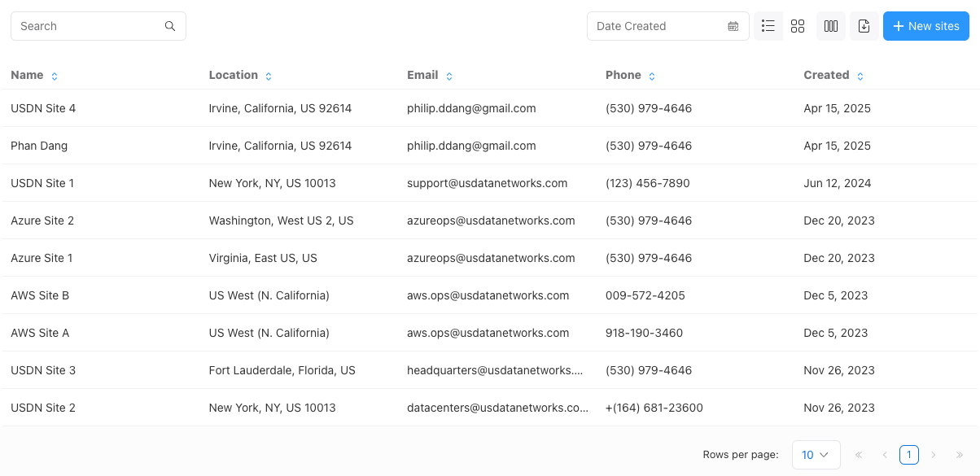
Task: Toggle sorting on the Phone column
Action: (x=652, y=75)
